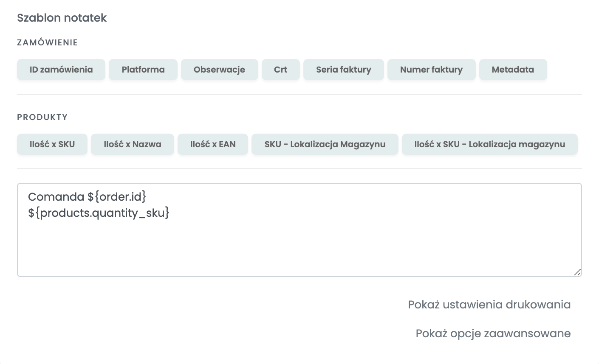The image size is (599, 364).
Task: Click the PRODUKTY section label
Action: (42, 117)
